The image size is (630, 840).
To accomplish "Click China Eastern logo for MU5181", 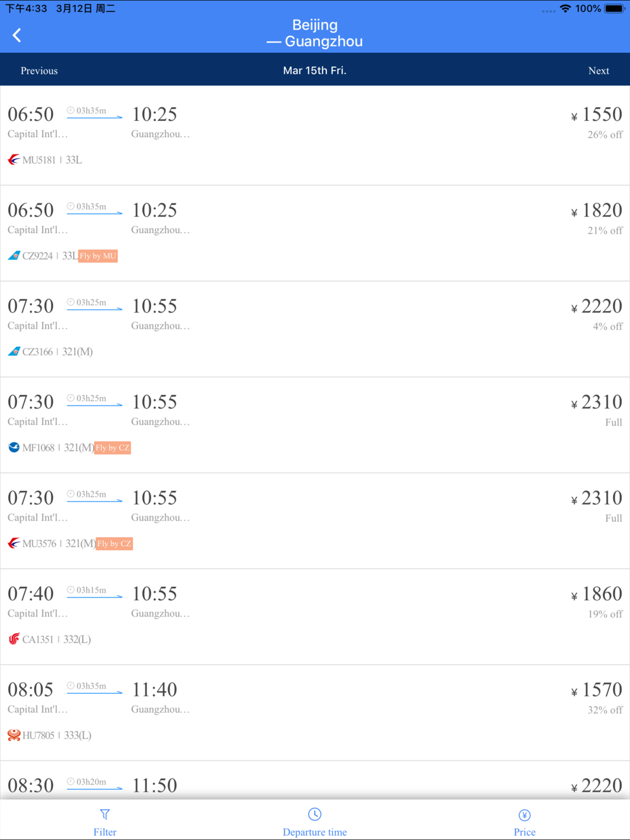I will point(14,160).
